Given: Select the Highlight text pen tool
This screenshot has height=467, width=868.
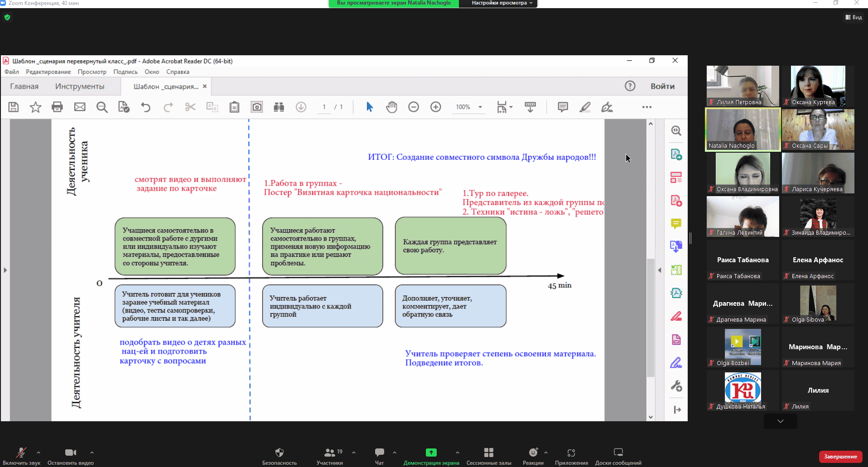Looking at the screenshot, I should coord(585,107).
